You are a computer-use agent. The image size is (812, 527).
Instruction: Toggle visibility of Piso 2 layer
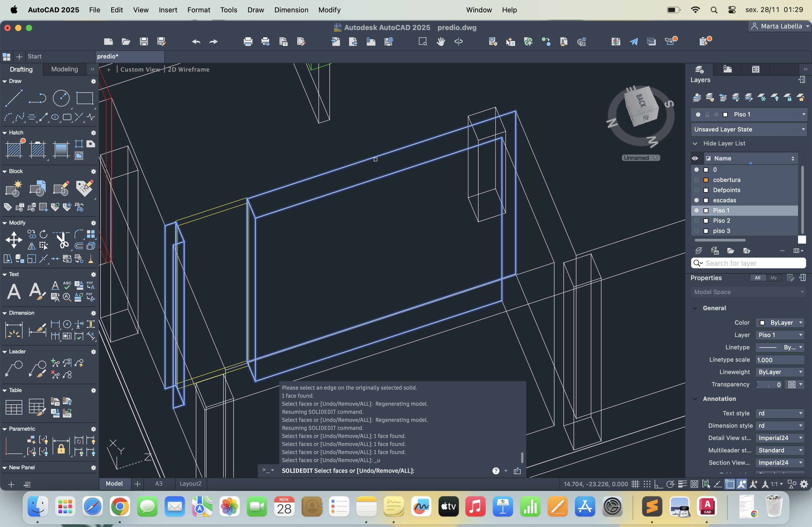(696, 221)
